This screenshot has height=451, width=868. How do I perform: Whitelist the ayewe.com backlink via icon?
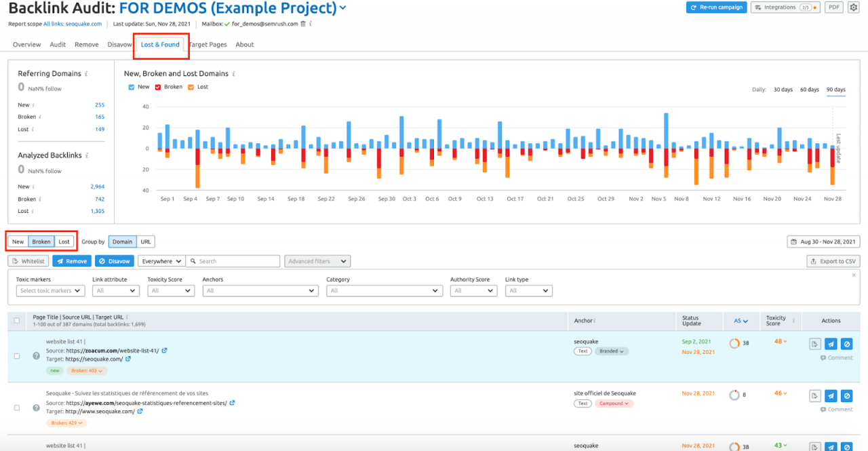(x=815, y=396)
